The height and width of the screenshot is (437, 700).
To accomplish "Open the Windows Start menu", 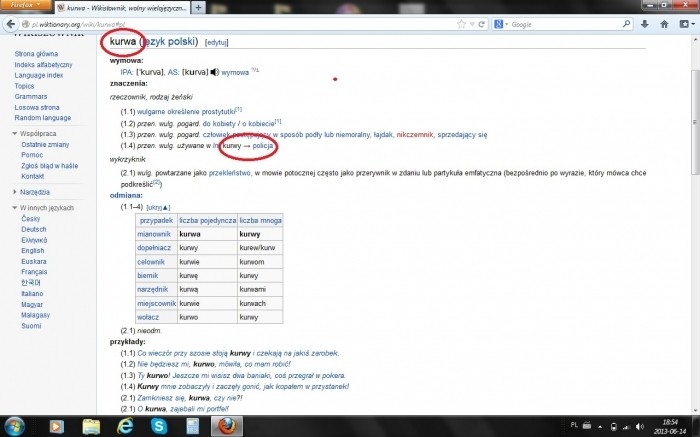I will click(18, 425).
